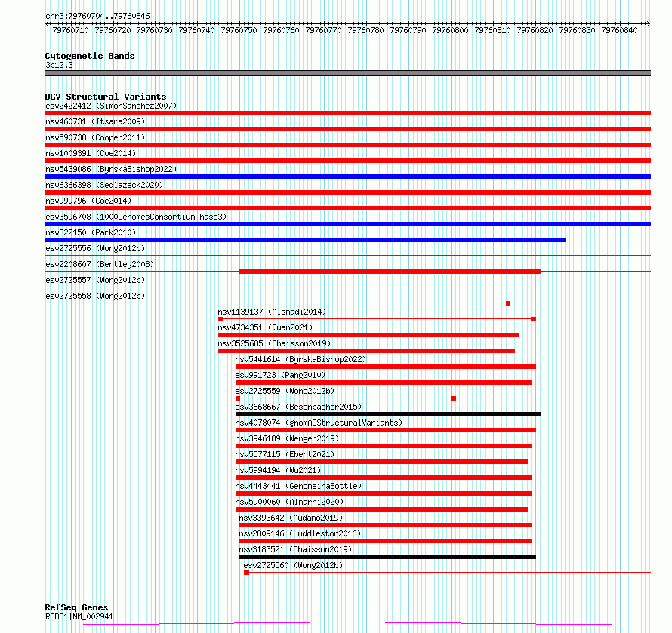
Task: Click the black bar of esv3668667 (Besenbacher2015)
Action: (x=388, y=414)
